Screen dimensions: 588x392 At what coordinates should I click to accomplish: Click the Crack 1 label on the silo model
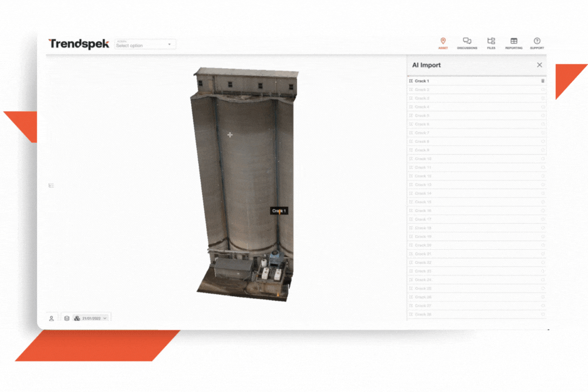[279, 210]
